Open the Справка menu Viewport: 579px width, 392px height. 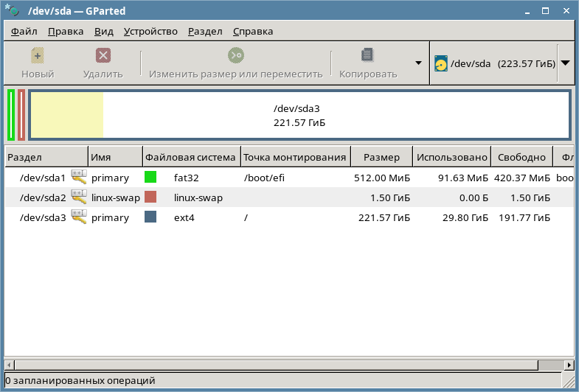point(253,32)
